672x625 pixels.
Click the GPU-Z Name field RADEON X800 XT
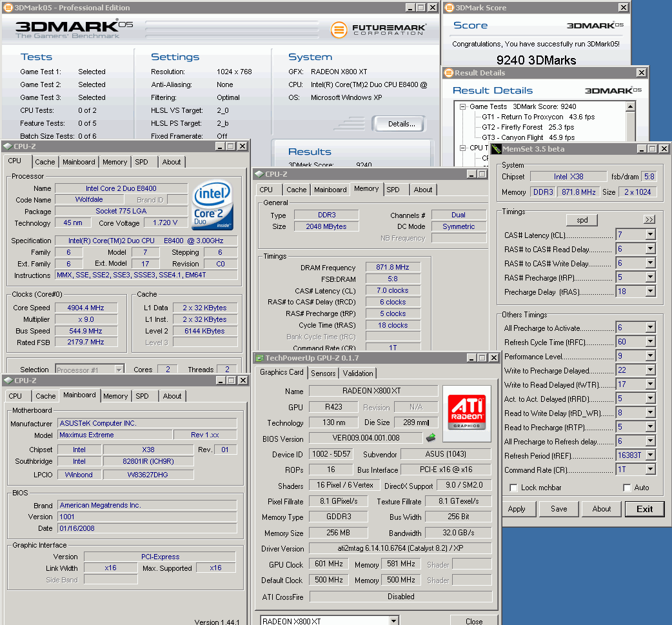click(373, 391)
